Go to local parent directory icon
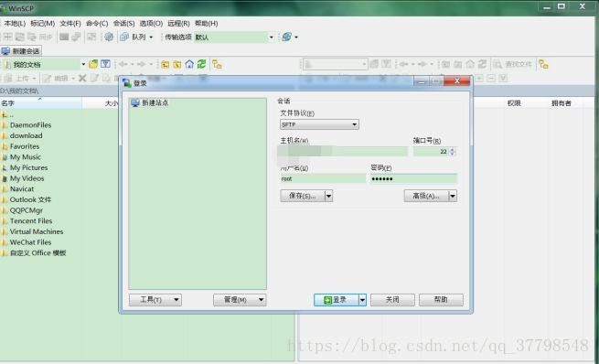This screenshot has width=599, height=364. 165,64
